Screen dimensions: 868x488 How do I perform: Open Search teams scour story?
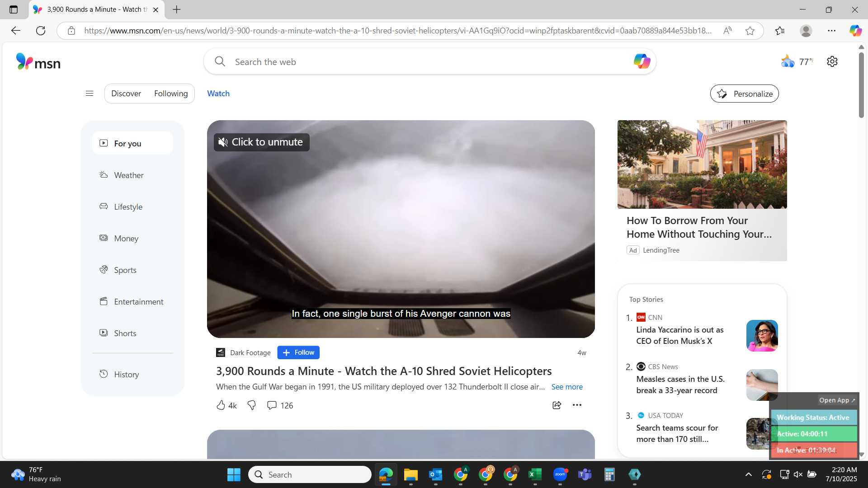[677, 433]
